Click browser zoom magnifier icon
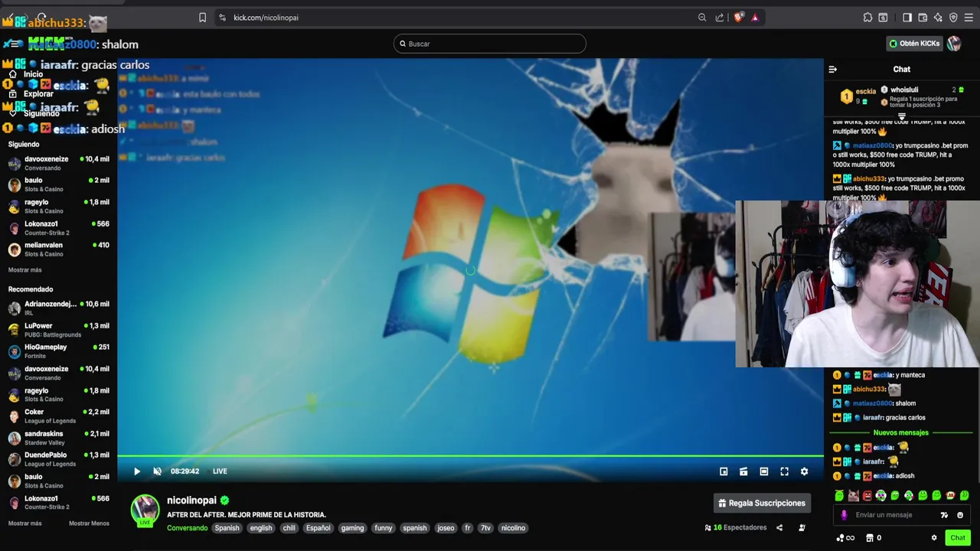Viewport: 980px width, 551px height. [x=702, y=18]
